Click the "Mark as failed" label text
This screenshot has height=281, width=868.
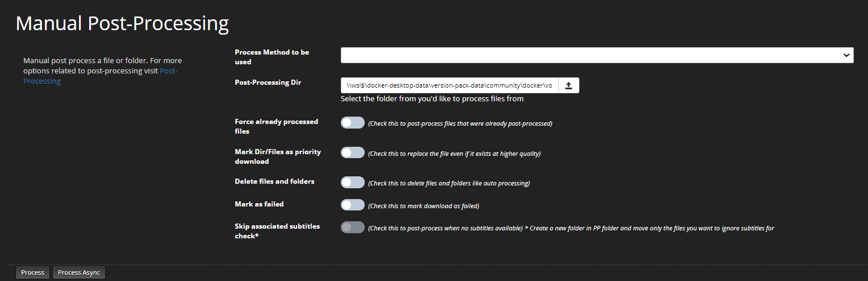tap(259, 204)
